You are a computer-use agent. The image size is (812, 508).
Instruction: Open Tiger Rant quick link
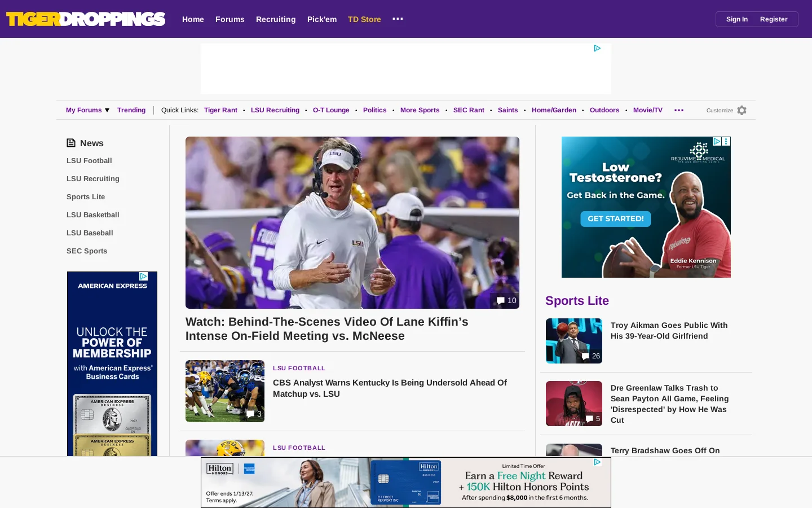[x=220, y=110]
